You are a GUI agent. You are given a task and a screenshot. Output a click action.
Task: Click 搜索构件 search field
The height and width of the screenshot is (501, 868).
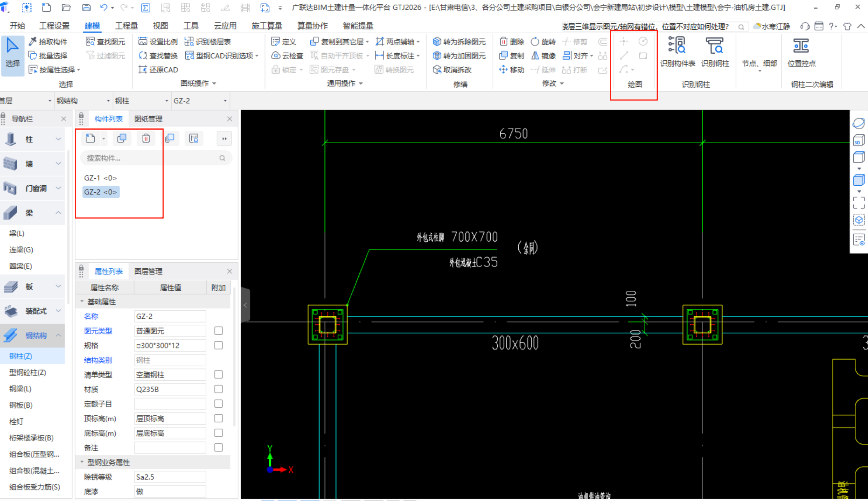coord(156,158)
